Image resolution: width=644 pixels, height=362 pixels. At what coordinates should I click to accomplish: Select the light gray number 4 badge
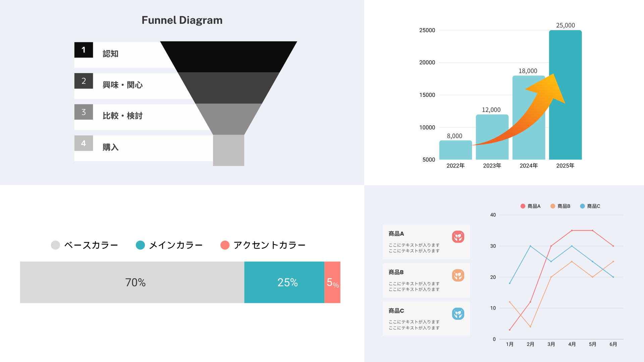(84, 143)
